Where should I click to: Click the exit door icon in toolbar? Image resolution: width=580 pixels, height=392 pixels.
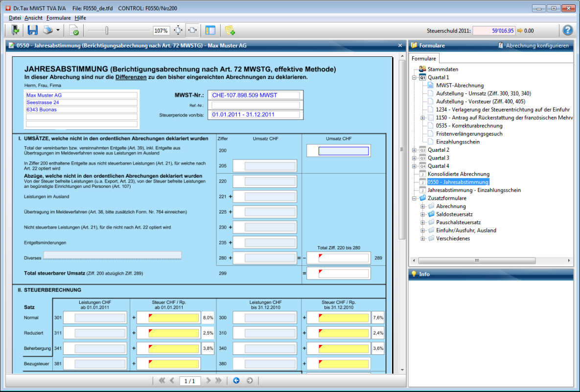coord(15,30)
